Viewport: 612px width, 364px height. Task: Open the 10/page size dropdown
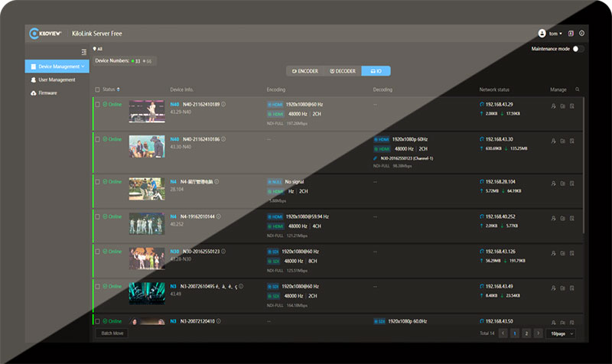[562, 333]
